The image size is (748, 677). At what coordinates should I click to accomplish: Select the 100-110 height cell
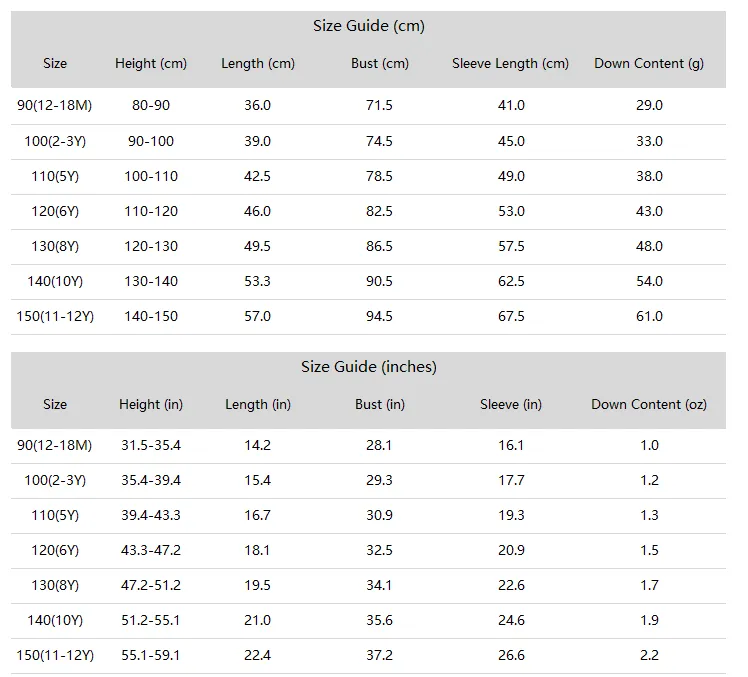pos(151,176)
